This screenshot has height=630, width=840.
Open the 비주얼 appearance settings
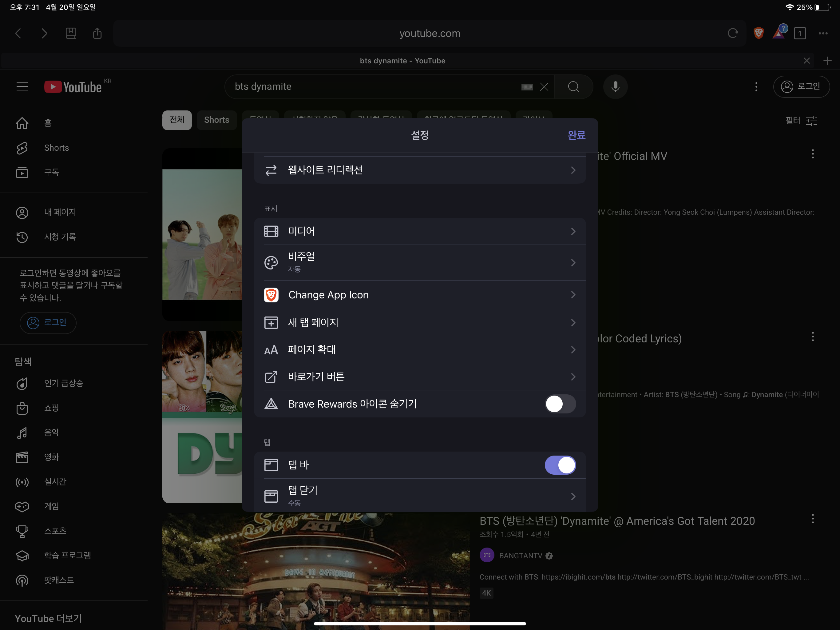coord(420,262)
